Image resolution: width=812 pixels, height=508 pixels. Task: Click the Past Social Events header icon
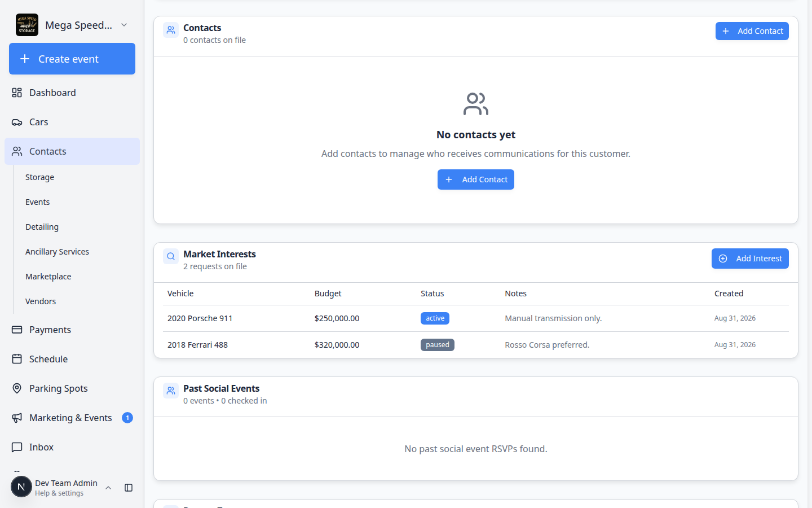[x=171, y=391]
